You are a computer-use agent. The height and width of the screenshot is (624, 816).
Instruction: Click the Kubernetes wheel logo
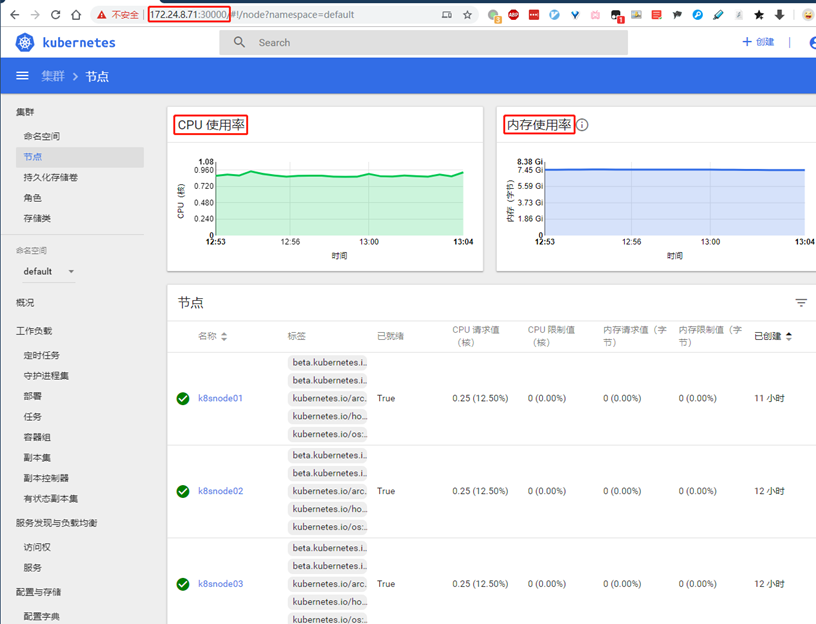coord(25,42)
